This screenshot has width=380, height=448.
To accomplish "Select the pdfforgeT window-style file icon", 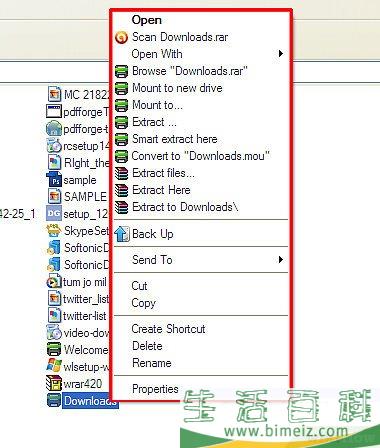I will pyautogui.click(x=54, y=111).
